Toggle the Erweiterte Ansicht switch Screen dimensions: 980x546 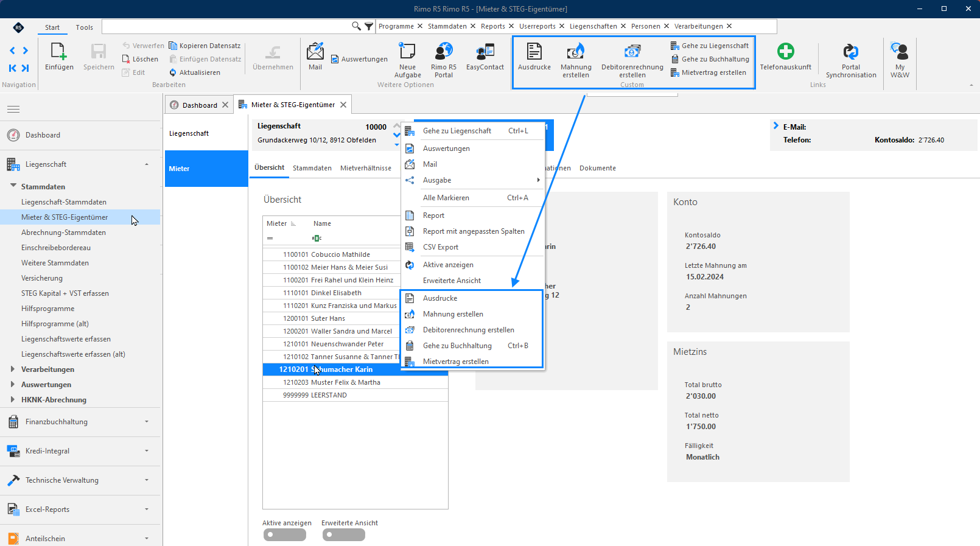pos(344,534)
